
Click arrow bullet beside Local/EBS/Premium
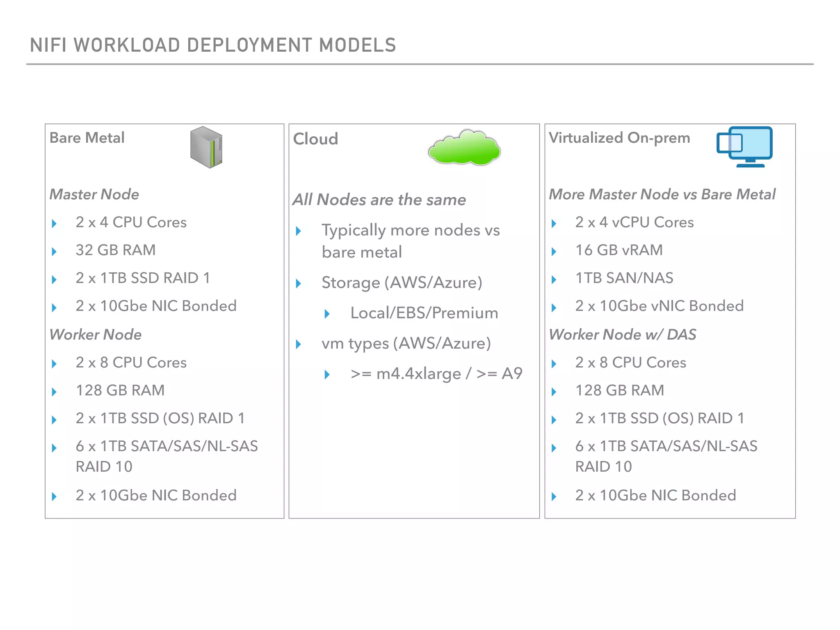click(x=327, y=314)
